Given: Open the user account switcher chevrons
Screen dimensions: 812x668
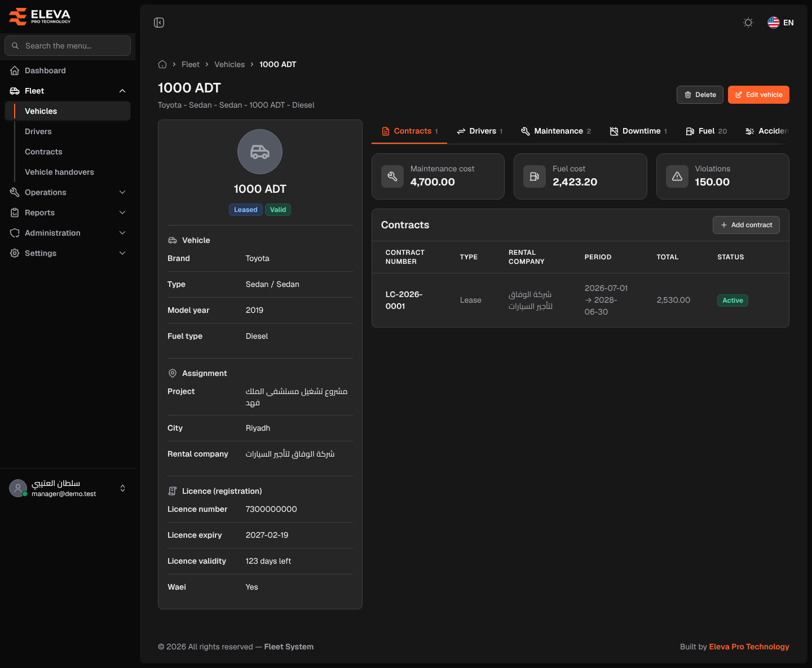Looking at the screenshot, I should pyautogui.click(x=123, y=488).
